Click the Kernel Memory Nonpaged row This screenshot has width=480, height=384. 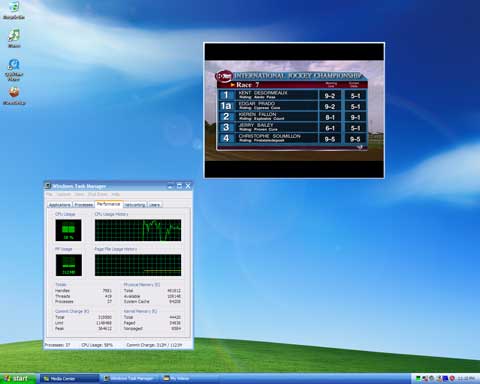pyautogui.click(x=152, y=328)
